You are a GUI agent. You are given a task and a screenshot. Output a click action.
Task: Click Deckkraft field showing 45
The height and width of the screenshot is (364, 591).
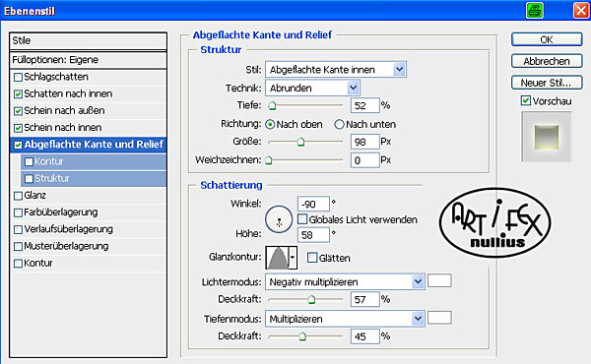[364, 336]
